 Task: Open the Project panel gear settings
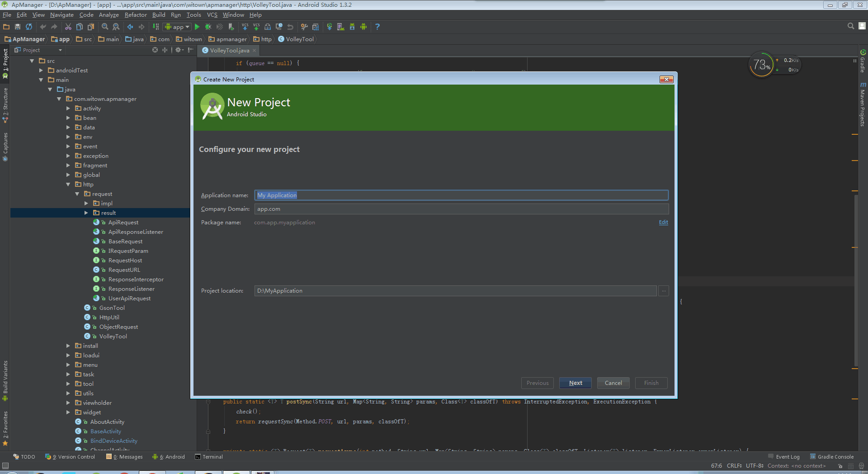pos(179,50)
